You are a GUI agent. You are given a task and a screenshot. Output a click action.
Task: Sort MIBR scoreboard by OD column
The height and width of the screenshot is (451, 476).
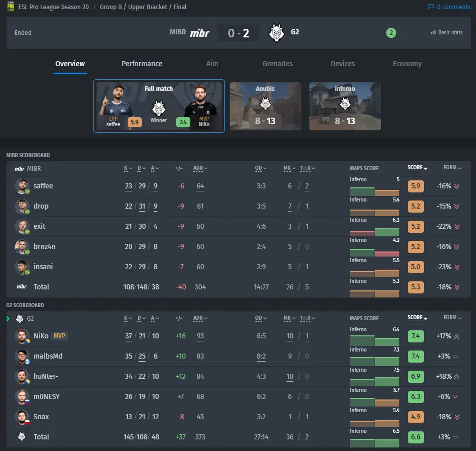261,168
